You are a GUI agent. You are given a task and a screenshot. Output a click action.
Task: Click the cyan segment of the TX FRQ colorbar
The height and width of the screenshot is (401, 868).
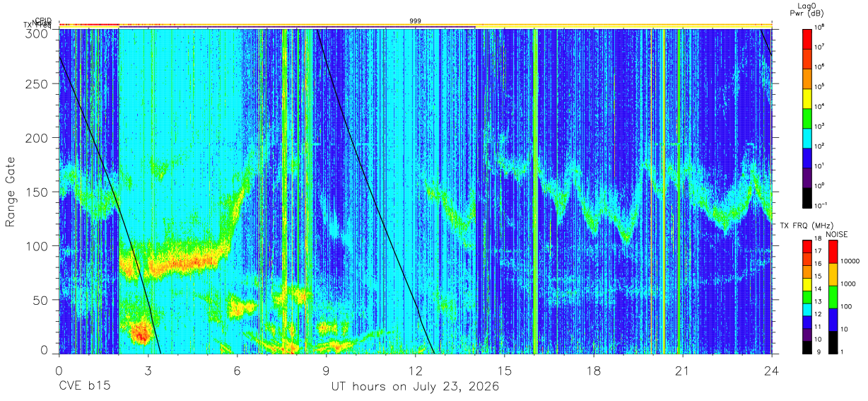pyautogui.click(x=807, y=309)
